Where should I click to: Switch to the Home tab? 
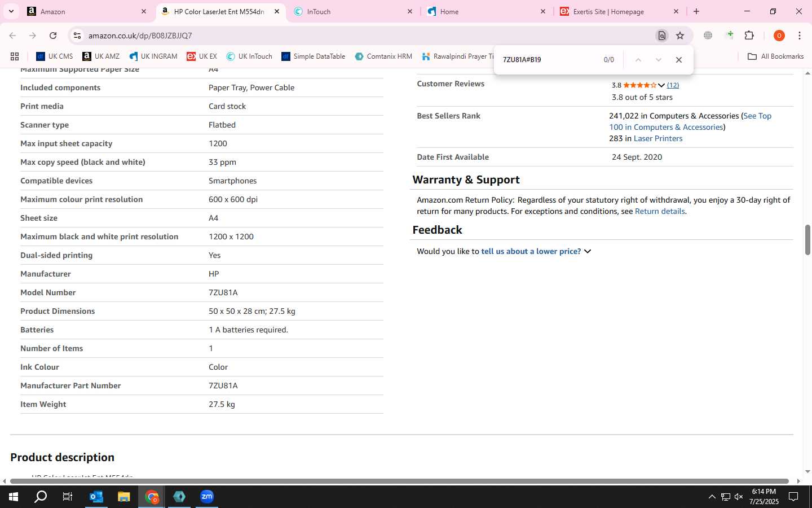coord(486,11)
